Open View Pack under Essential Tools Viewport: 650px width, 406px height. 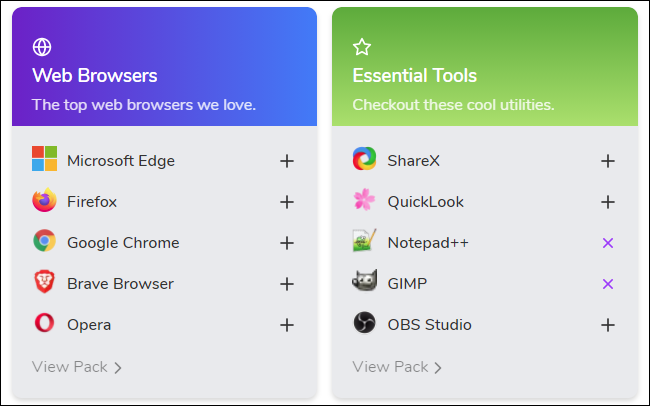point(397,367)
